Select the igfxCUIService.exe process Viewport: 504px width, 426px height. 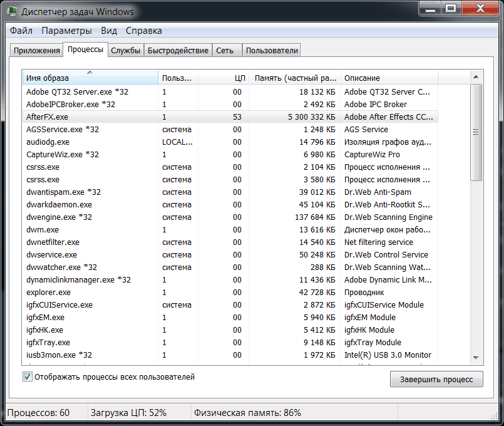pyautogui.click(x=230, y=305)
